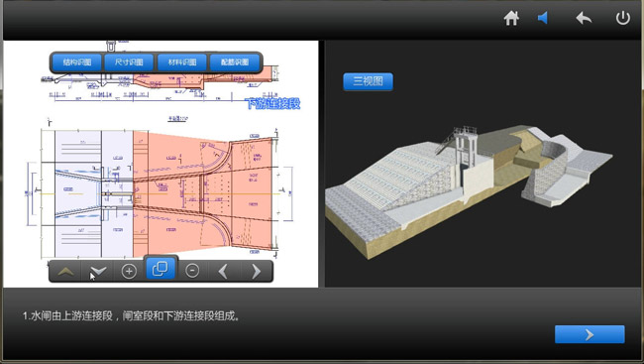The height and width of the screenshot is (364, 644).
Task: Zoom in on the drawing with plus icon
Action: 129,271
